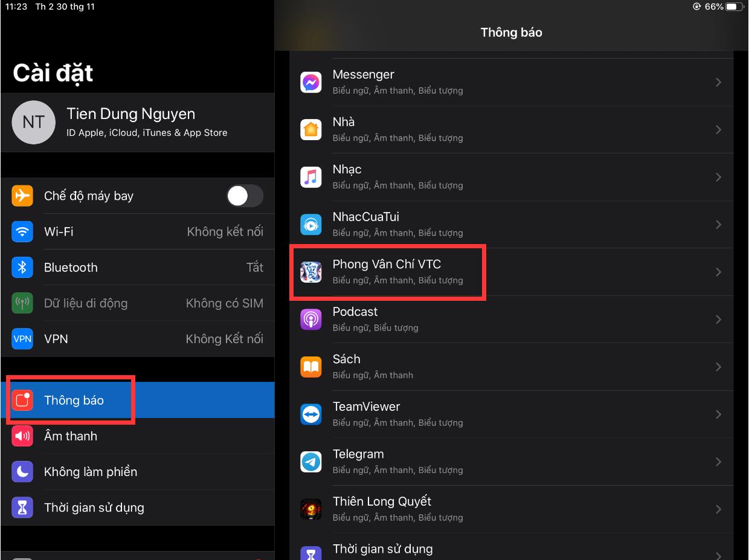Tap the Cài đặt heading
This screenshot has width=749, height=560.
coord(53,73)
